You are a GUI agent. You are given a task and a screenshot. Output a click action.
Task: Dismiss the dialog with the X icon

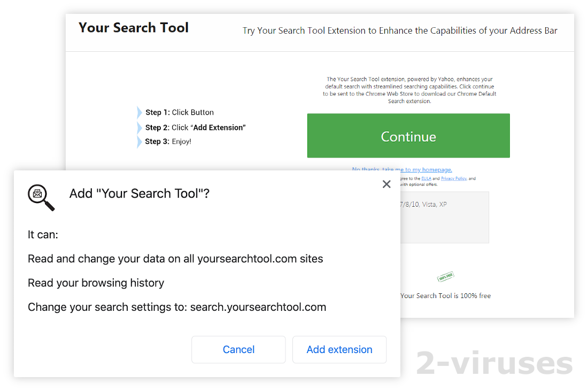pyautogui.click(x=386, y=184)
